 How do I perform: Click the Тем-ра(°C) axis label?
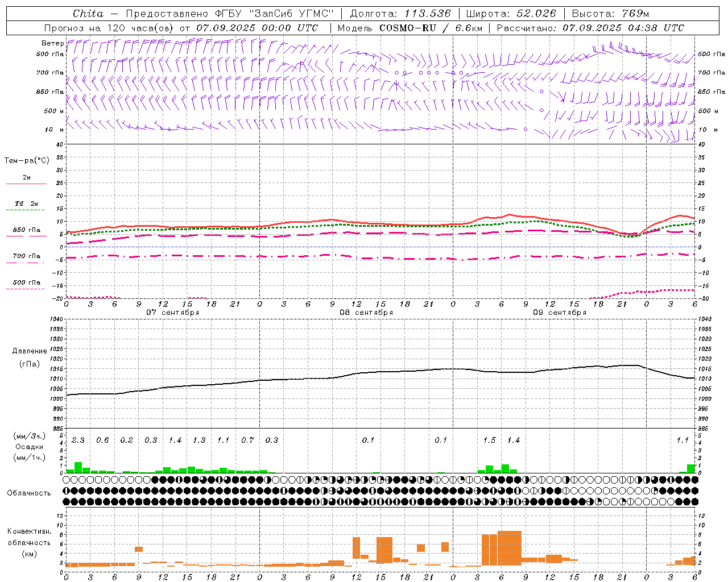pyautogui.click(x=27, y=161)
